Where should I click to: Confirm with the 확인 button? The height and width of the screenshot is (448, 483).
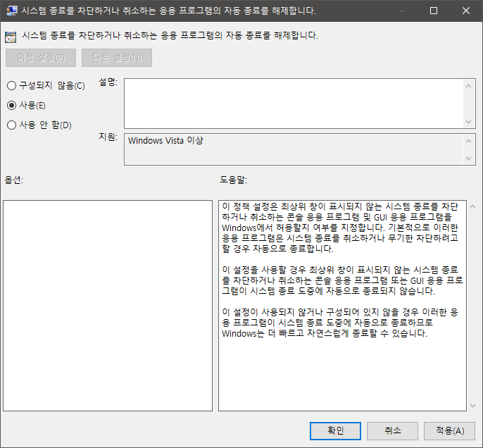(x=335, y=431)
